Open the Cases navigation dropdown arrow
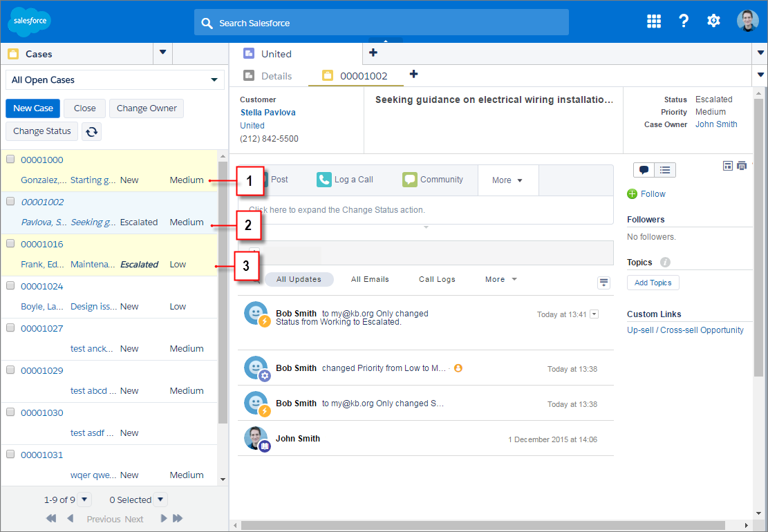 point(162,53)
